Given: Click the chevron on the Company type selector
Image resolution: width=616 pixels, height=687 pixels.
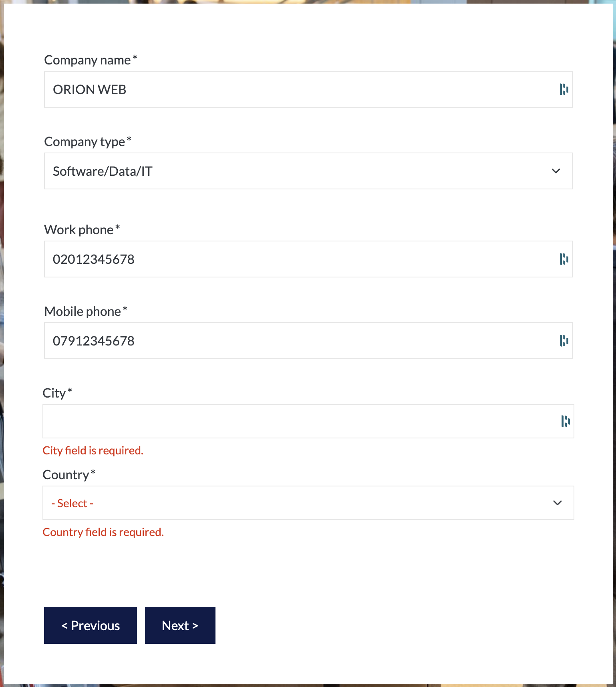Looking at the screenshot, I should point(556,171).
